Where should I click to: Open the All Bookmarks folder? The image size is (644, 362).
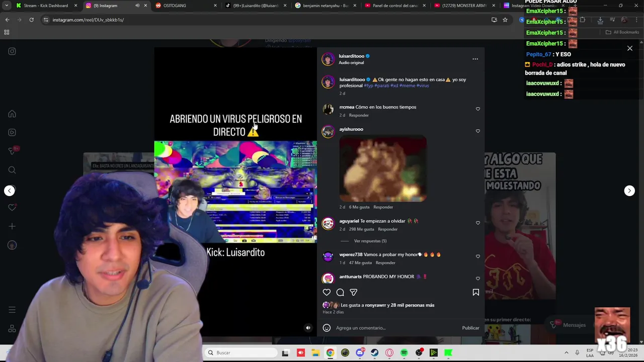622,32
